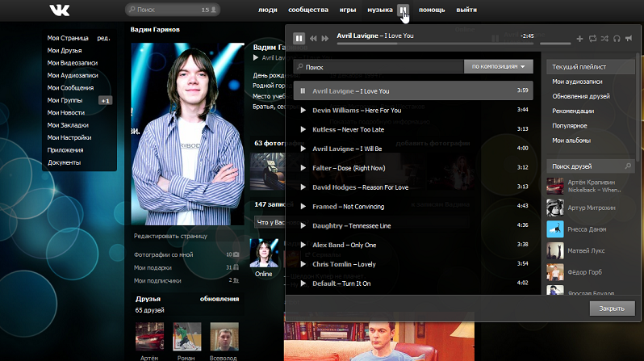Click the Поиск друзей field
Viewport: 644px width, 361px height.
590,166
